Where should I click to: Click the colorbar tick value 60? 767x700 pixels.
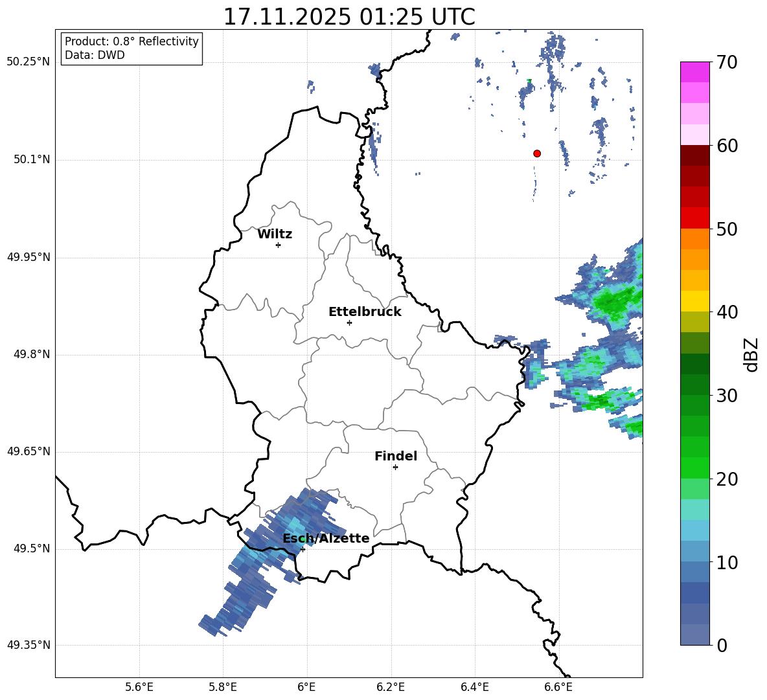coord(727,146)
